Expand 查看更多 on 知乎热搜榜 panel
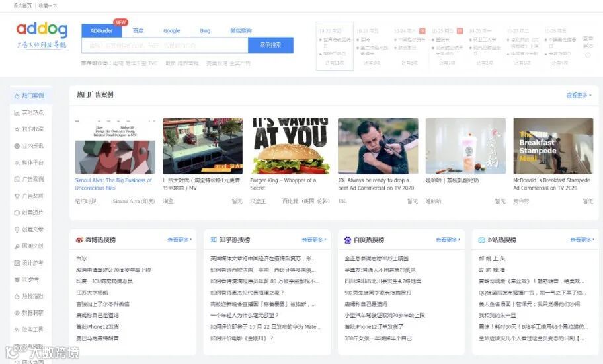The image size is (603, 364). tap(313, 240)
